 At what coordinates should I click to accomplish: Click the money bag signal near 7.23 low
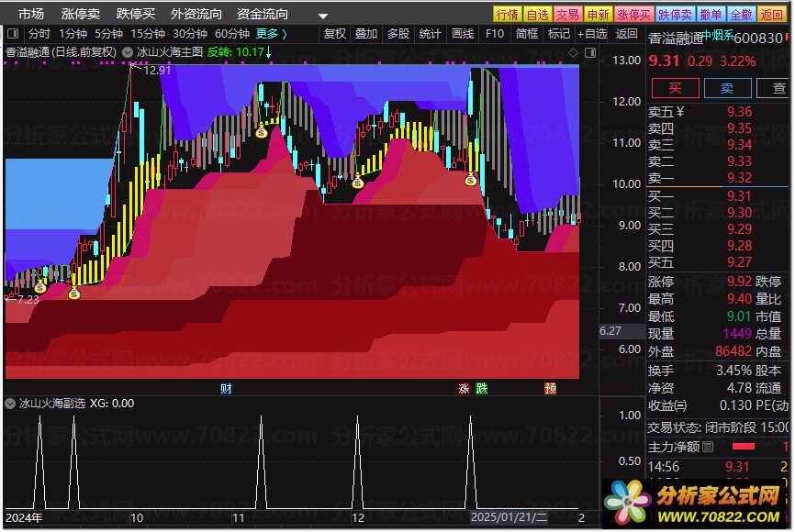[40, 287]
